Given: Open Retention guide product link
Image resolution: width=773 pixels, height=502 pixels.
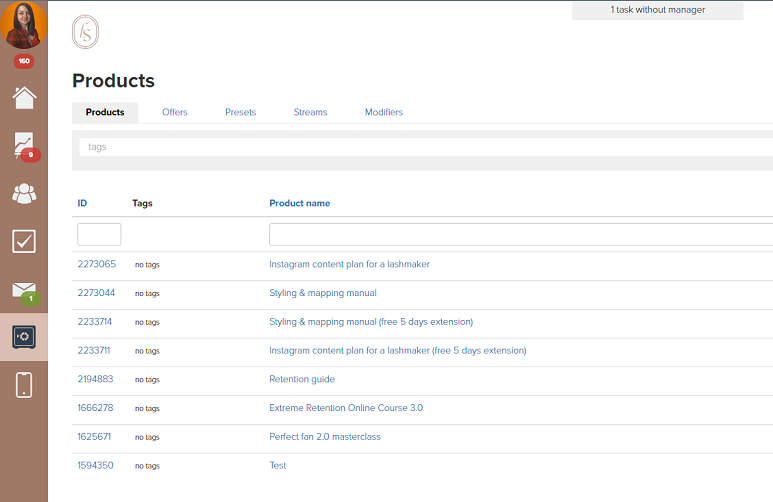Looking at the screenshot, I should [302, 379].
